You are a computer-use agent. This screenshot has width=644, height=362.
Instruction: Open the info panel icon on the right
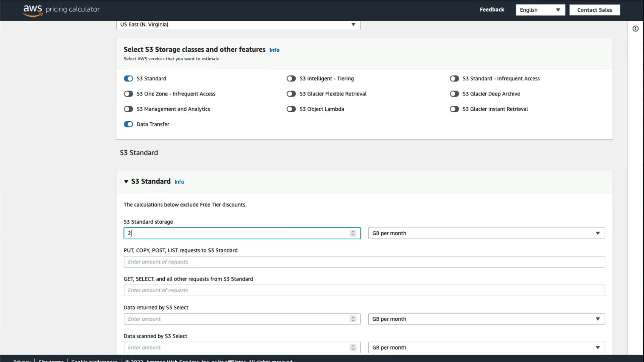[x=635, y=29]
